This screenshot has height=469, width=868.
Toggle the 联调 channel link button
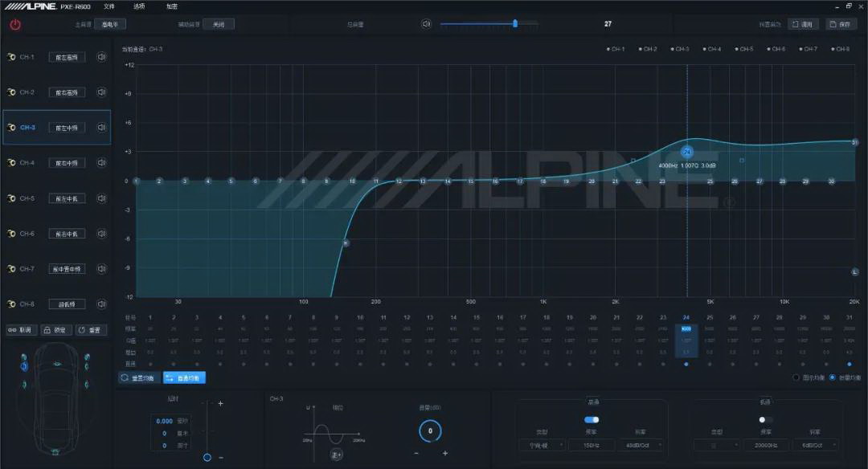point(21,330)
